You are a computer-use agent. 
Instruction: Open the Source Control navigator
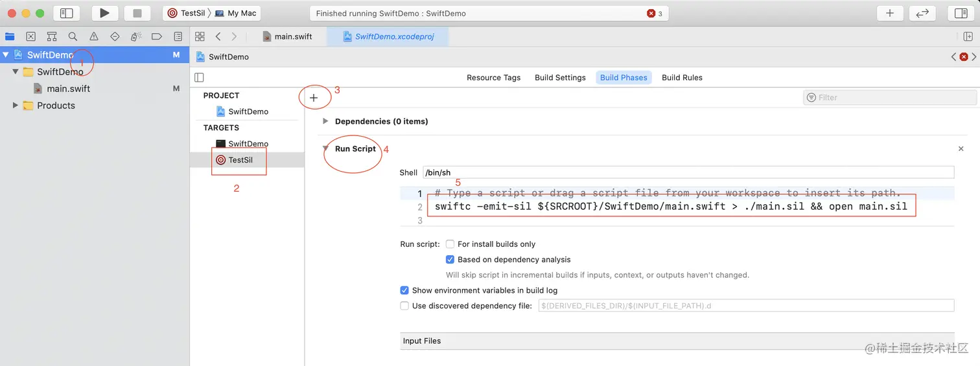click(30, 36)
